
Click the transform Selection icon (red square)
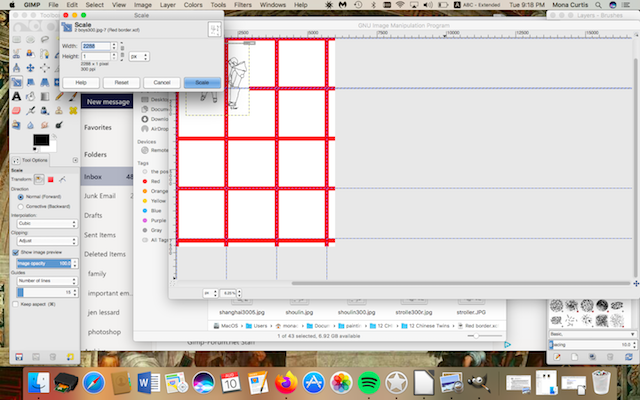(50, 178)
